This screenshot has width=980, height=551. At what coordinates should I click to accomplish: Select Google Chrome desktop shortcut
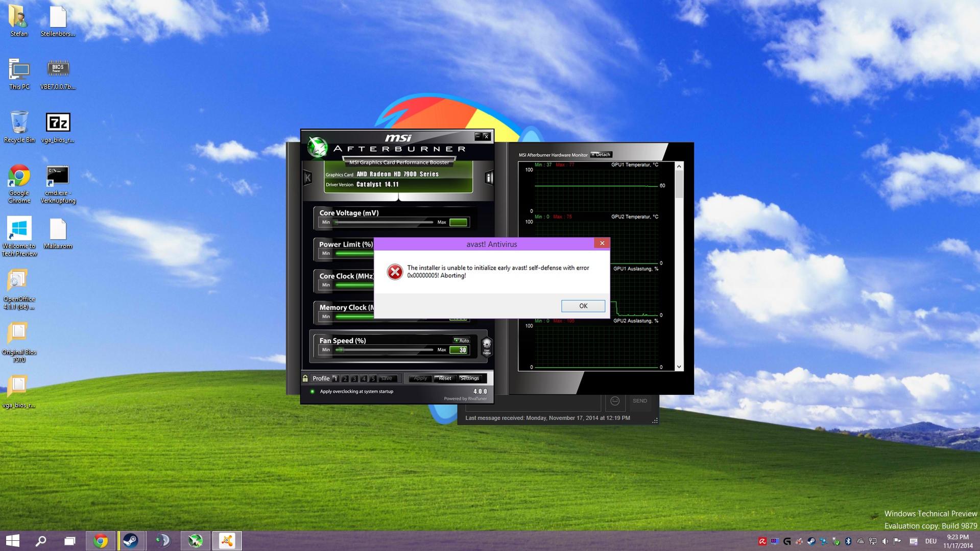click(19, 184)
